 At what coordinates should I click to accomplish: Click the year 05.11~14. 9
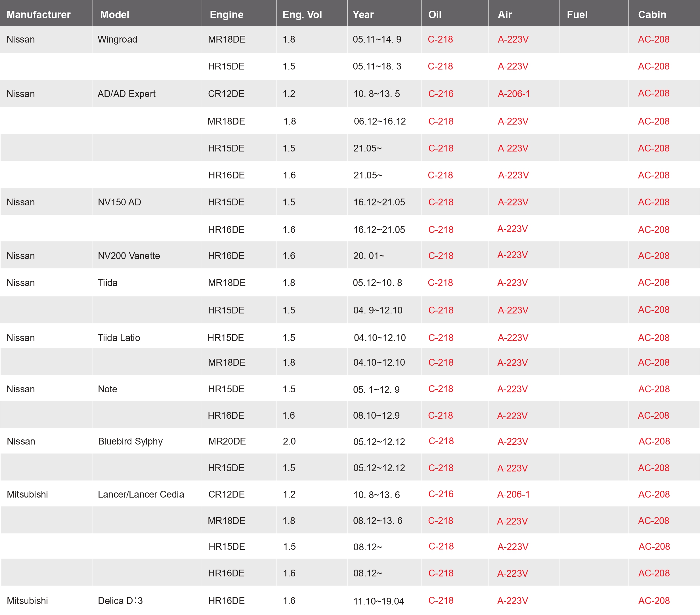tap(377, 39)
